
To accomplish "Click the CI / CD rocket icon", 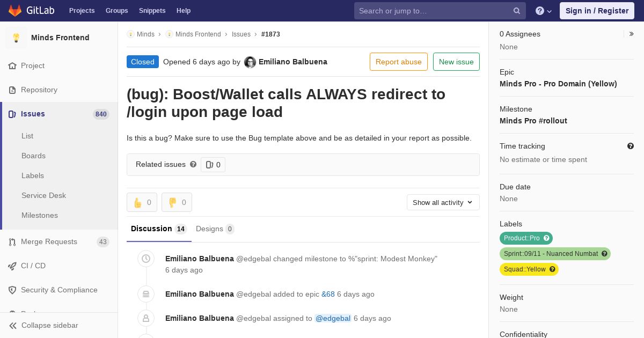I will (x=12, y=266).
